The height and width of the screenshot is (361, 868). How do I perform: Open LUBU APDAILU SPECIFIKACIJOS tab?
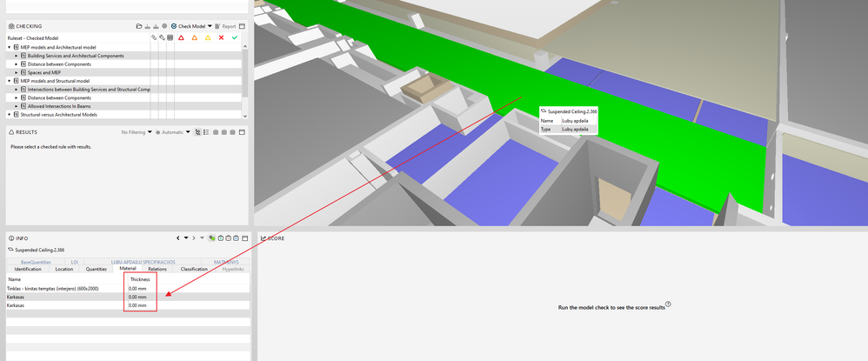pyautogui.click(x=143, y=262)
